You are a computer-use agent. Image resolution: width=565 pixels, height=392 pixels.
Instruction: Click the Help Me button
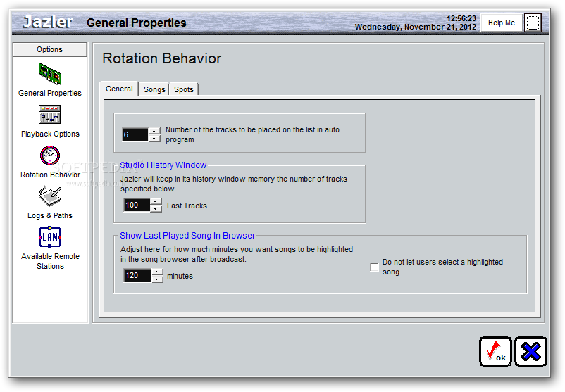coord(501,23)
